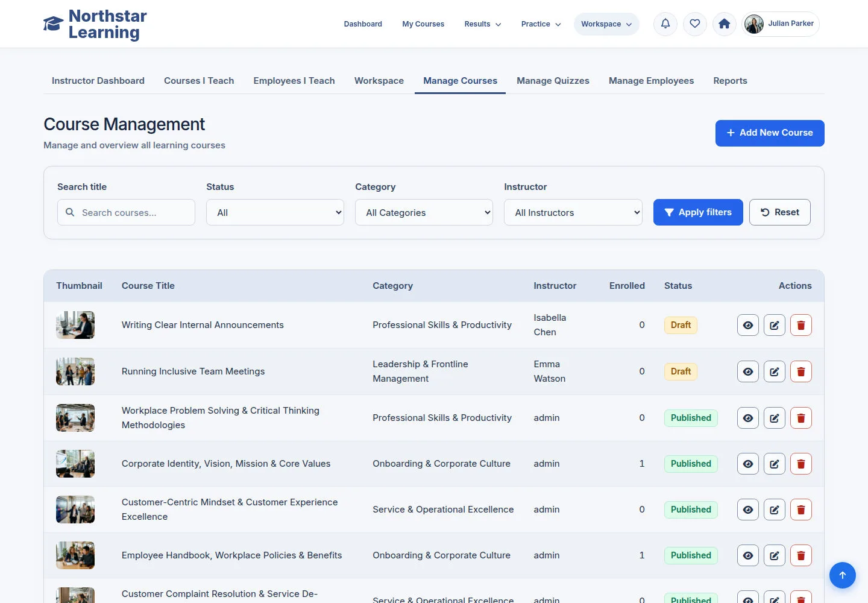This screenshot has width=868, height=603.
Task: View Writing Clear Internal Announcements course
Action: (x=748, y=325)
